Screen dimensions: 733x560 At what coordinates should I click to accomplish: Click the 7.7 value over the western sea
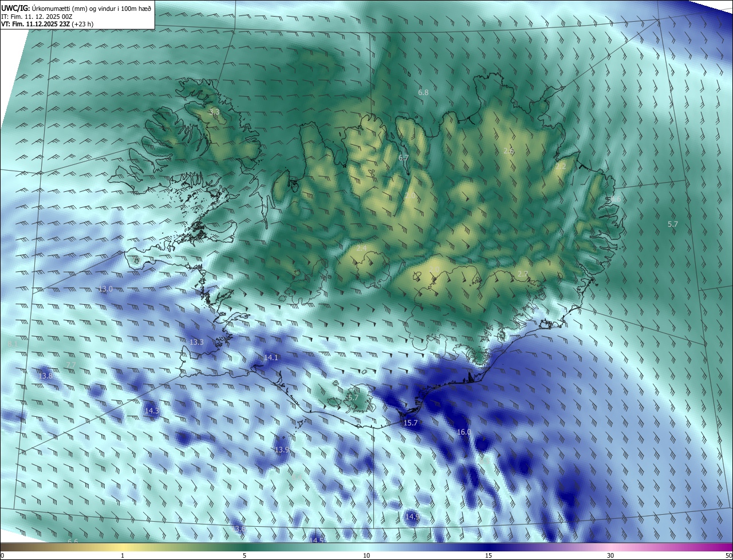[x=71, y=365]
